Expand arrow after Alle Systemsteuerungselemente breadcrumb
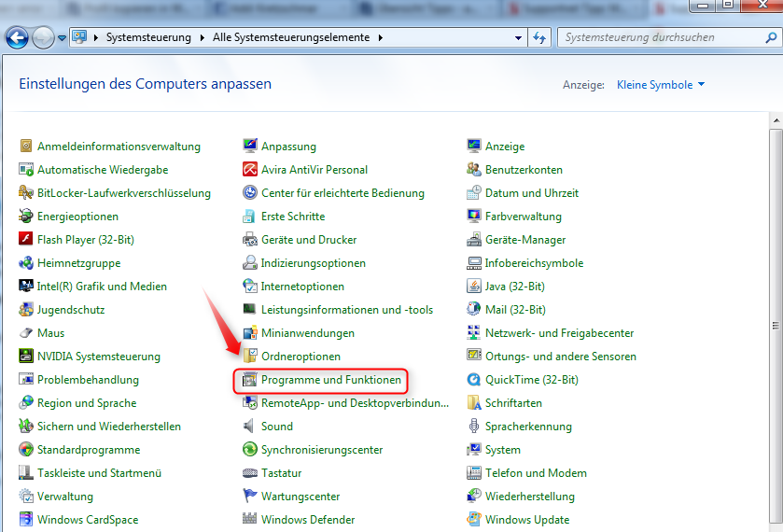Viewport: 783px width, 532px height. pos(379,38)
